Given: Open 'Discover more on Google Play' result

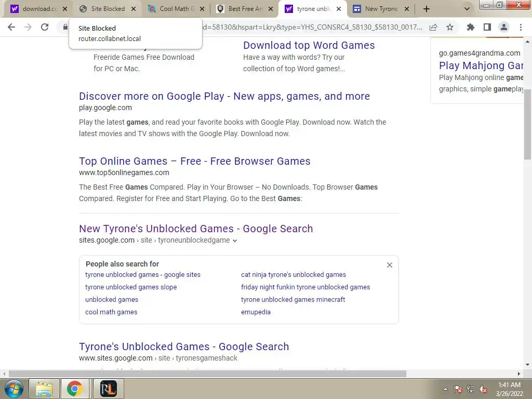Looking at the screenshot, I should click(x=224, y=96).
